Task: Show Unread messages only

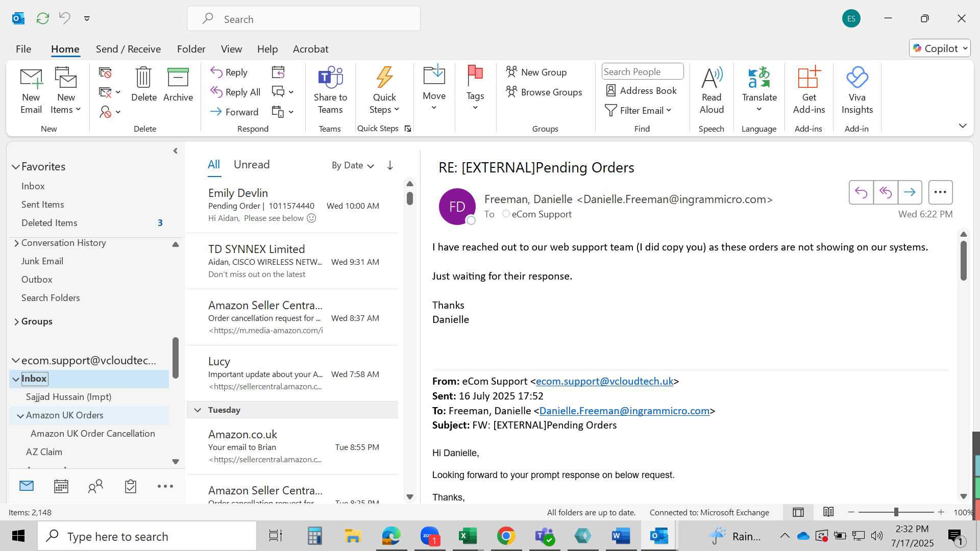Action: 252,164
